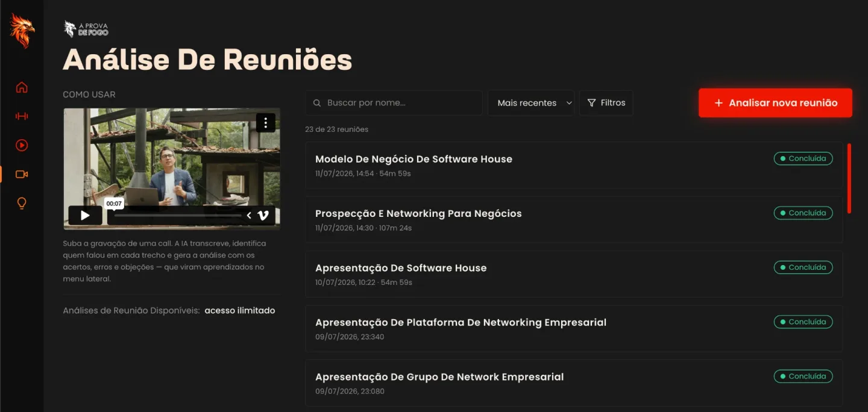
Task: Click the phoenix logo in the sidebar
Action: [x=22, y=31]
